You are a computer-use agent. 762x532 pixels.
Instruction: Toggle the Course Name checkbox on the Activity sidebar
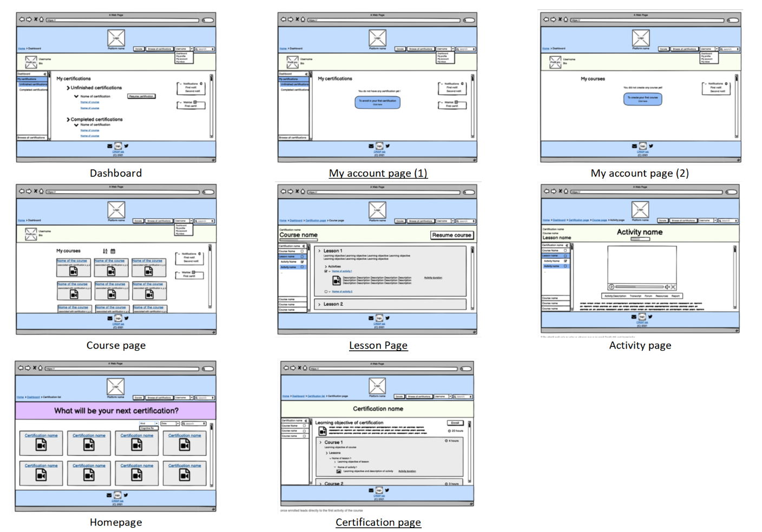[x=566, y=251]
